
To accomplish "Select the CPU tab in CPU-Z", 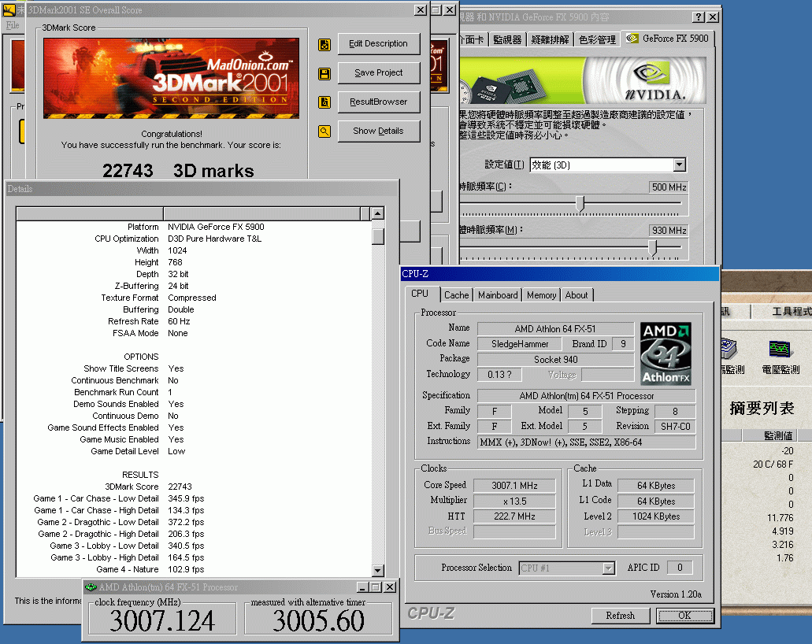I will [420, 294].
